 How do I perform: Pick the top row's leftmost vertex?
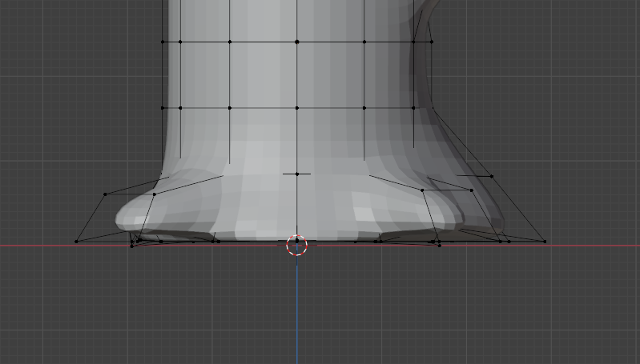pos(163,42)
